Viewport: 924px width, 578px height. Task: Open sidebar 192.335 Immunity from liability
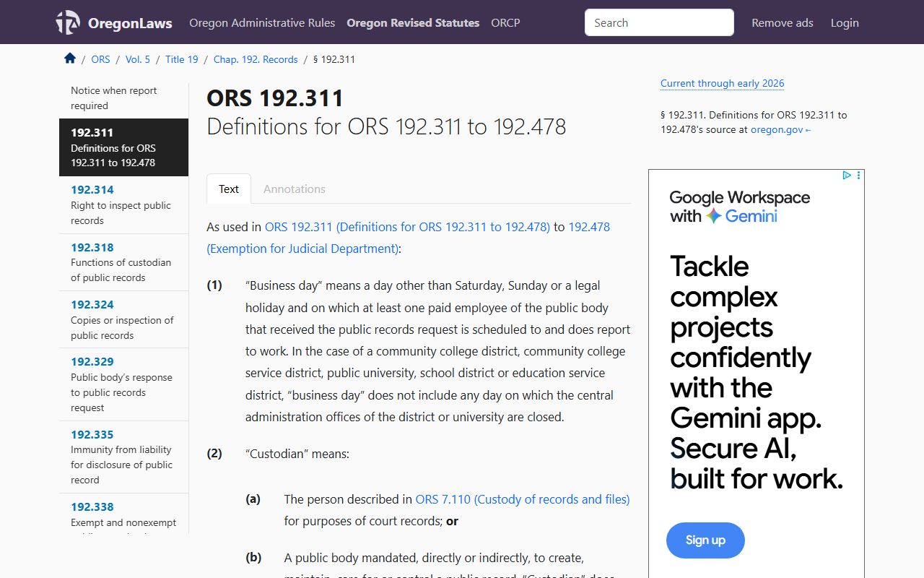click(123, 457)
